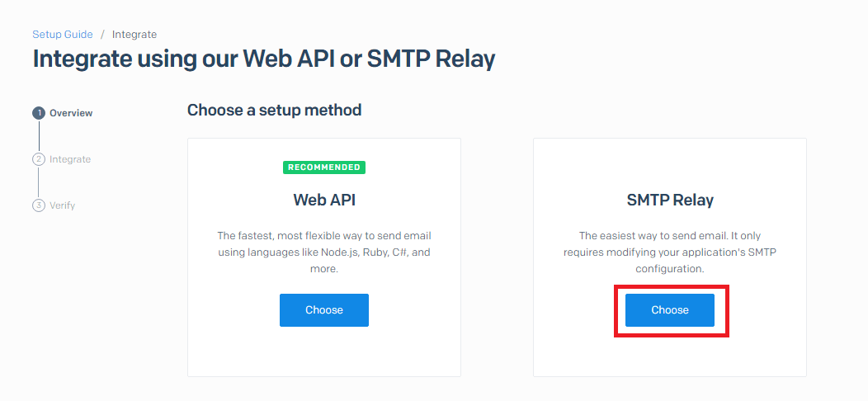Click the 'Choose a setup method' heading
This screenshot has width=868, height=401.
click(x=274, y=111)
